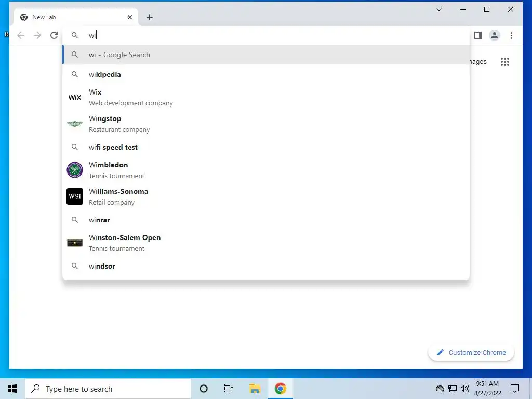The width and height of the screenshot is (532, 399).
Task: Click the Wix logo thumbnail
Action: [75, 97]
